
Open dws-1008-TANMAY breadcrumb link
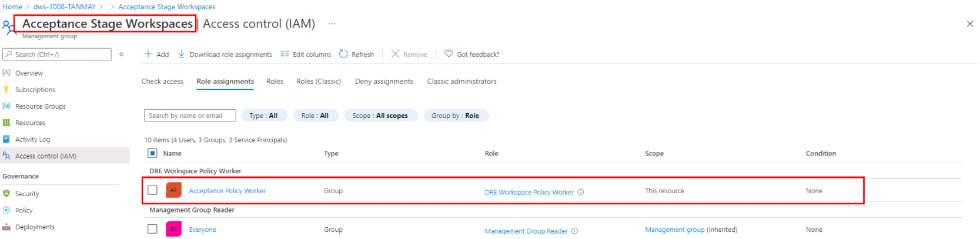pyautogui.click(x=65, y=7)
